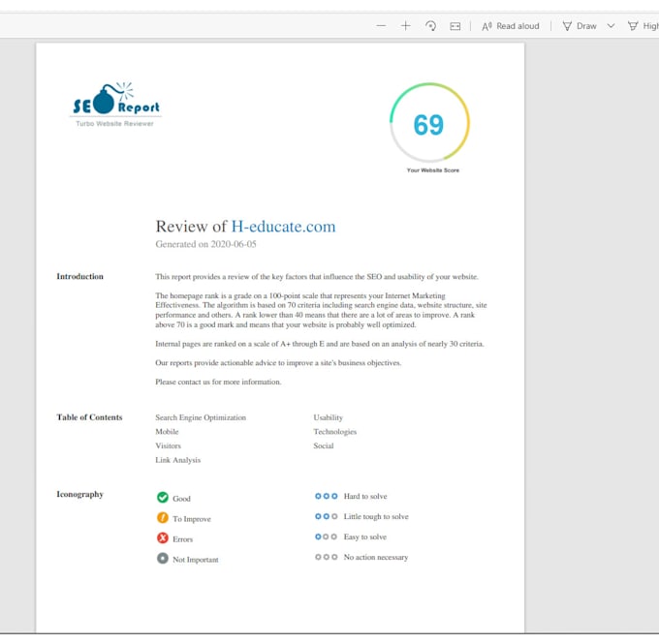Open Link Analysis from table of contents

click(178, 460)
